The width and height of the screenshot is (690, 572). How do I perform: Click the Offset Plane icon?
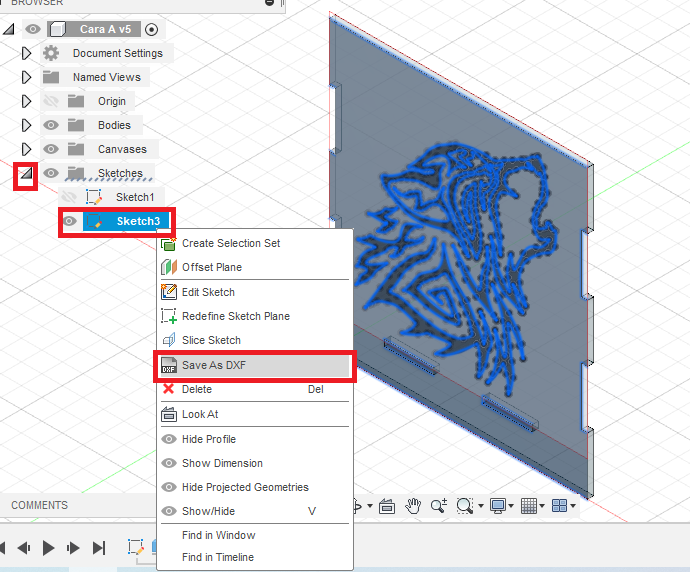pos(169,267)
